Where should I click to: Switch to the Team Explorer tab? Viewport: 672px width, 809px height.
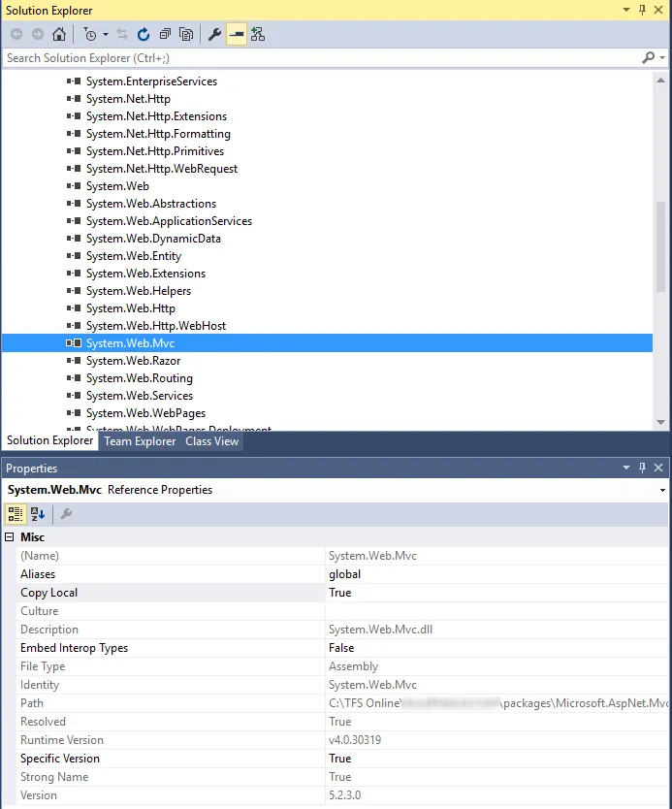(140, 441)
